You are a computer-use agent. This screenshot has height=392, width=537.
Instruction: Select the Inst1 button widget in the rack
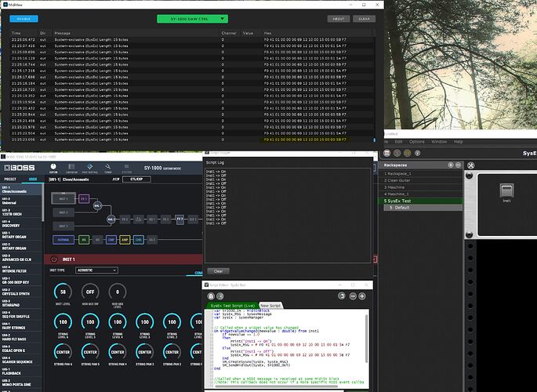pyautogui.click(x=506, y=191)
